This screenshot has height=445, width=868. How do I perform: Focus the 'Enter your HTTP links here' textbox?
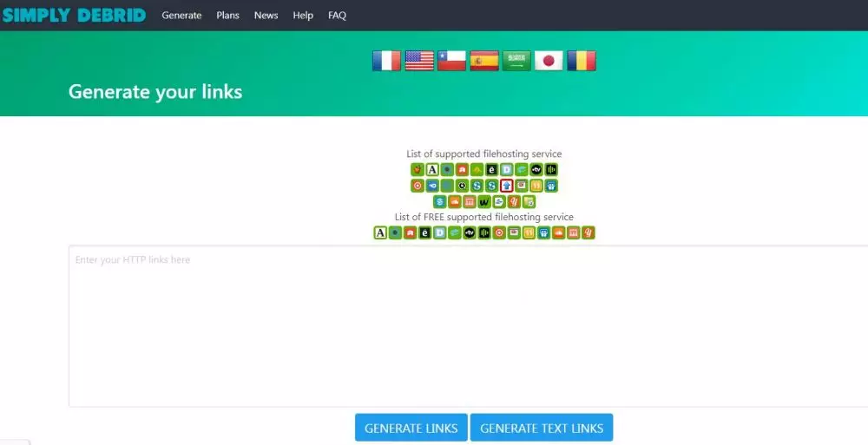click(469, 326)
